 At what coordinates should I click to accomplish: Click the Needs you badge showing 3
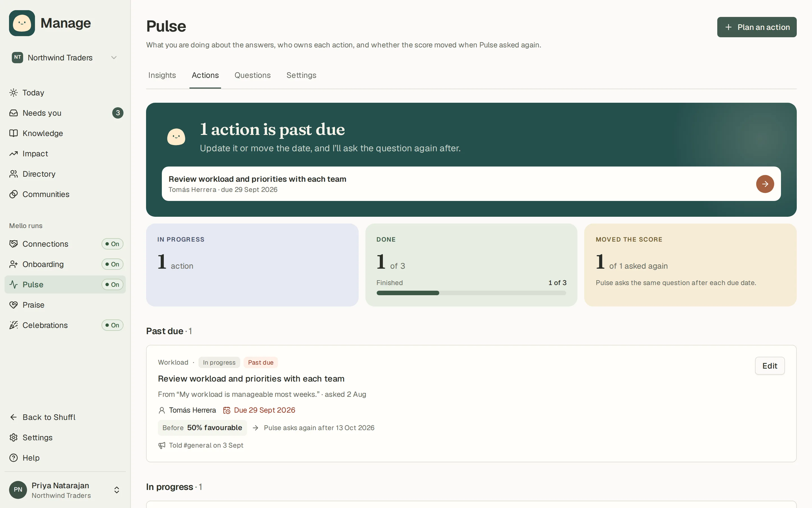118,113
